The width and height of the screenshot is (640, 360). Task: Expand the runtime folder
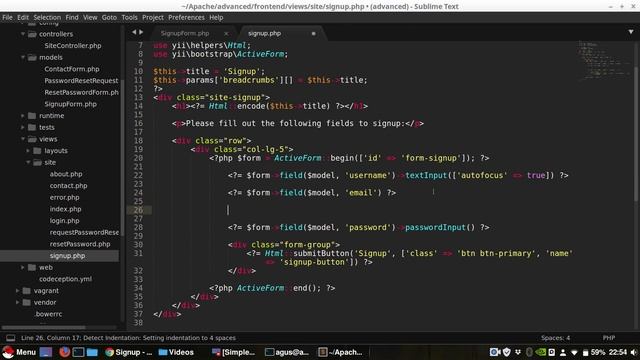(x=23, y=116)
